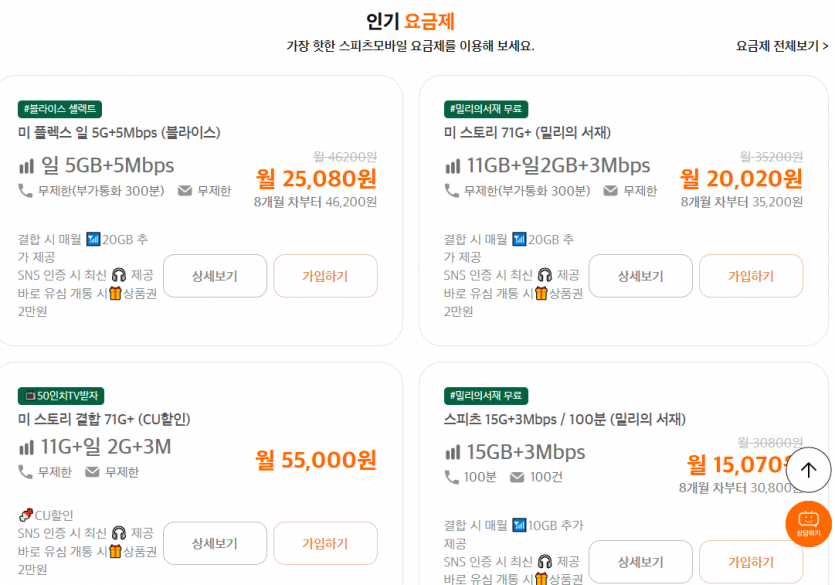Sign up for 미 스토리 71G+ plan
This screenshot has width=835, height=585.
coord(750,276)
